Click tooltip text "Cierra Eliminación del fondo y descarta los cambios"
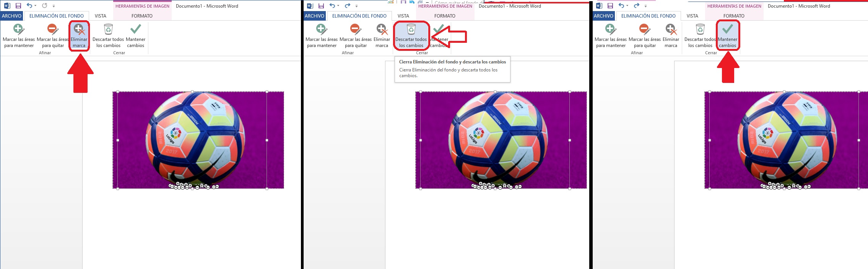The width and height of the screenshot is (868, 269). 452,62
